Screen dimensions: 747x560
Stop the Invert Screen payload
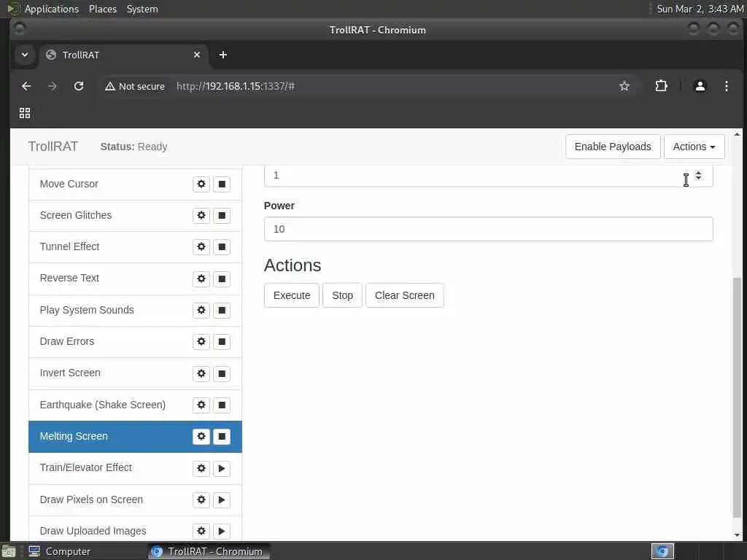(222, 373)
